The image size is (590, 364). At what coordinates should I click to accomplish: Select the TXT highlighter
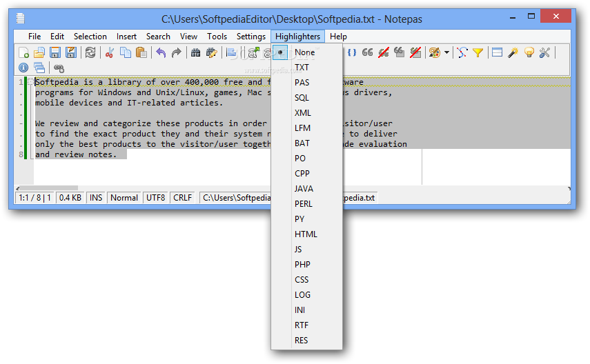[306, 68]
